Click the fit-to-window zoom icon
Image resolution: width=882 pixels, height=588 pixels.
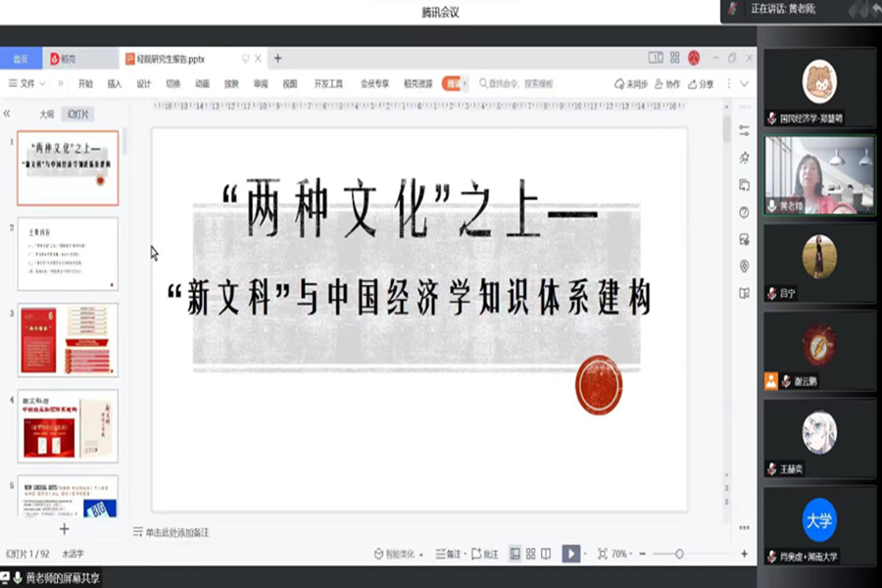[x=602, y=554]
